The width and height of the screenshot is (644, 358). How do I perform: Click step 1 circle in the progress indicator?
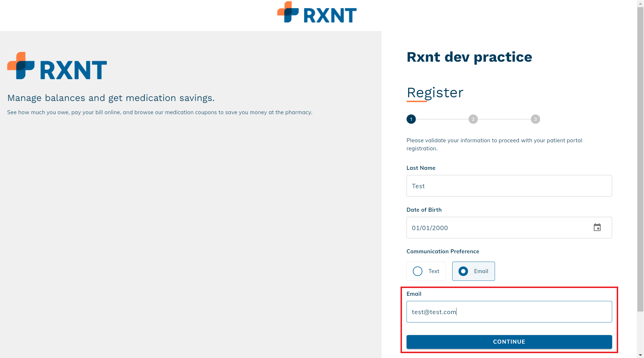(411, 119)
